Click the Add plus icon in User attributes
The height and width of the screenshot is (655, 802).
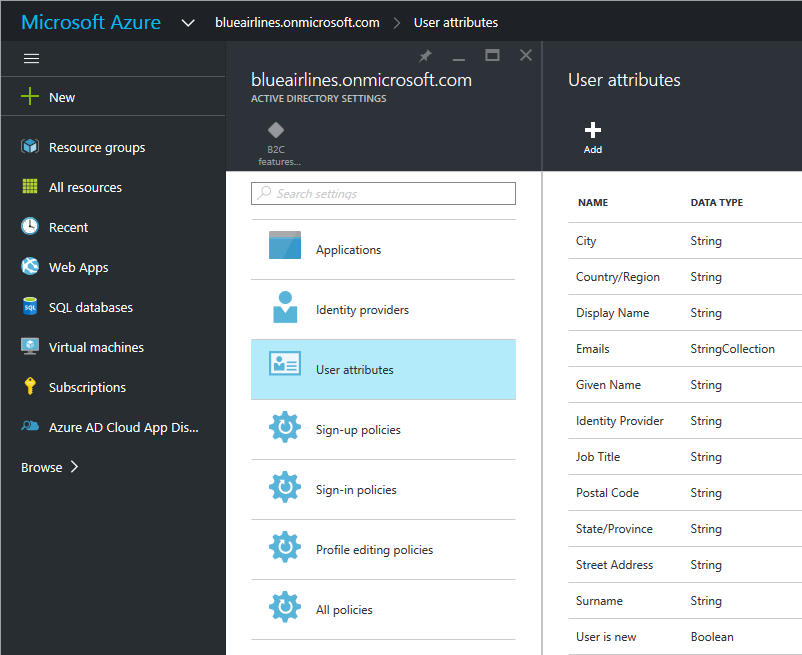pyautogui.click(x=593, y=130)
